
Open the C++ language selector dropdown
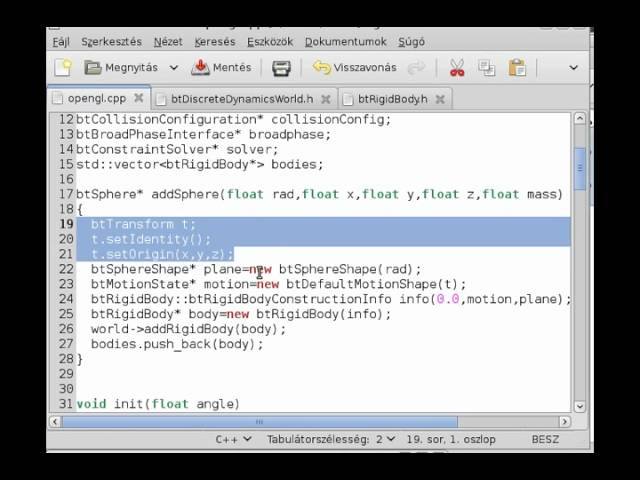[233, 439]
